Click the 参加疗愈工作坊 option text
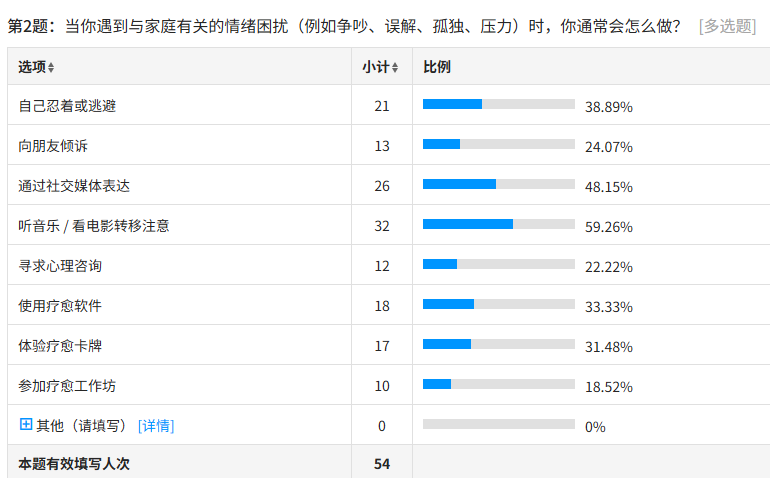 coord(67,385)
